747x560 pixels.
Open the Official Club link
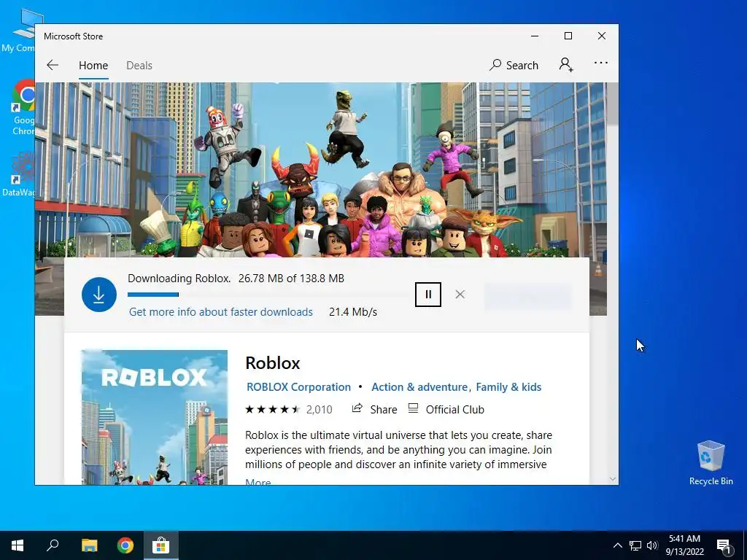point(446,410)
